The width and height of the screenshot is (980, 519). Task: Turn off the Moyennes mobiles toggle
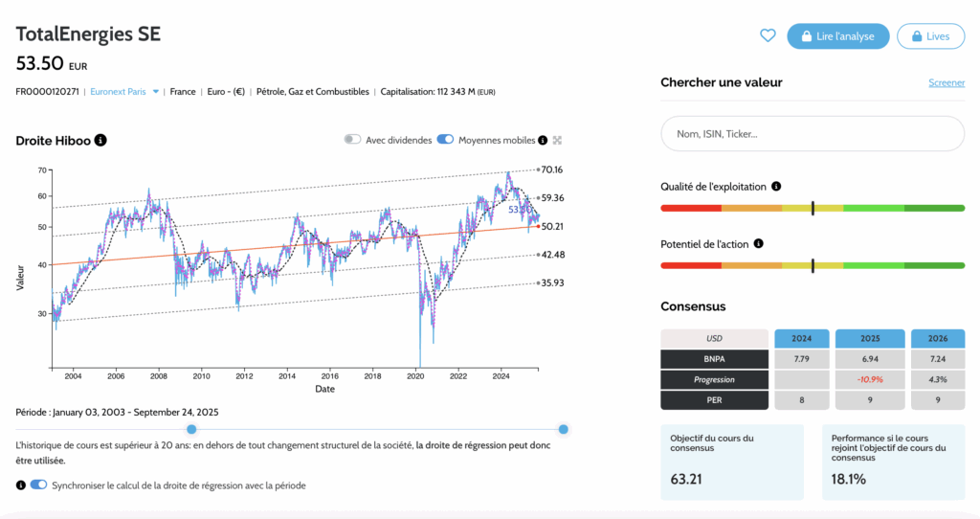[x=445, y=140]
